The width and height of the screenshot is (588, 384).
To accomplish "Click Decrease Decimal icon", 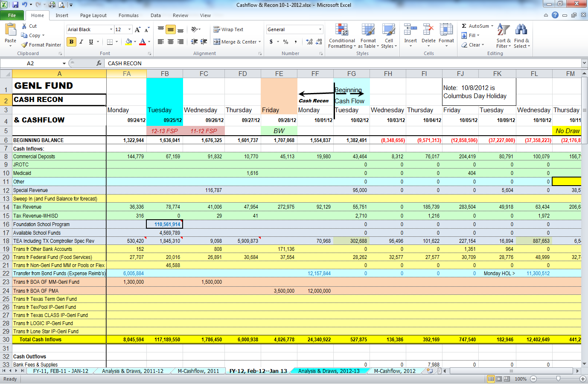I will (x=319, y=42).
